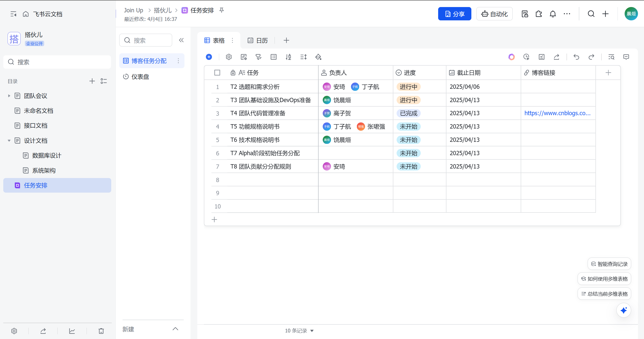644x339 pixels.
Task: Tick the select-all checkbox in table header
Action: coord(217,73)
